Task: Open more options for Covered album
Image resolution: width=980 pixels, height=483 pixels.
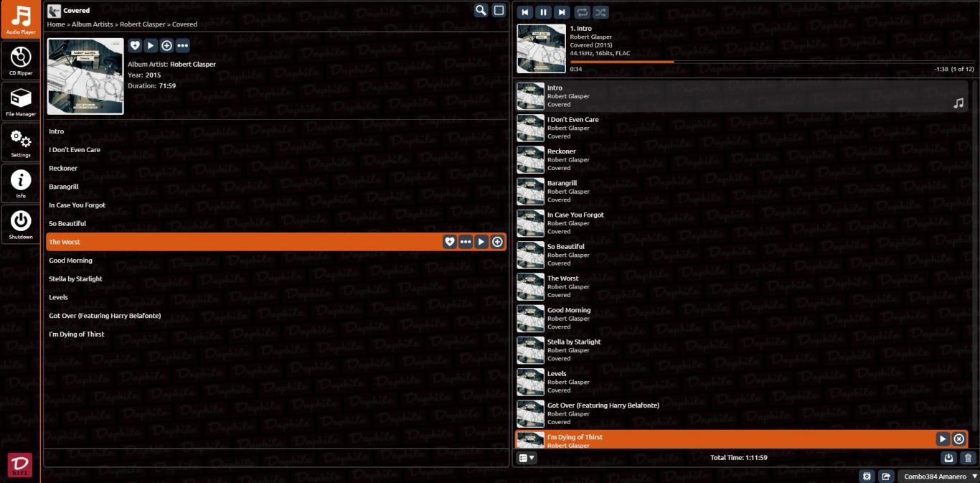Action: coord(182,45)
